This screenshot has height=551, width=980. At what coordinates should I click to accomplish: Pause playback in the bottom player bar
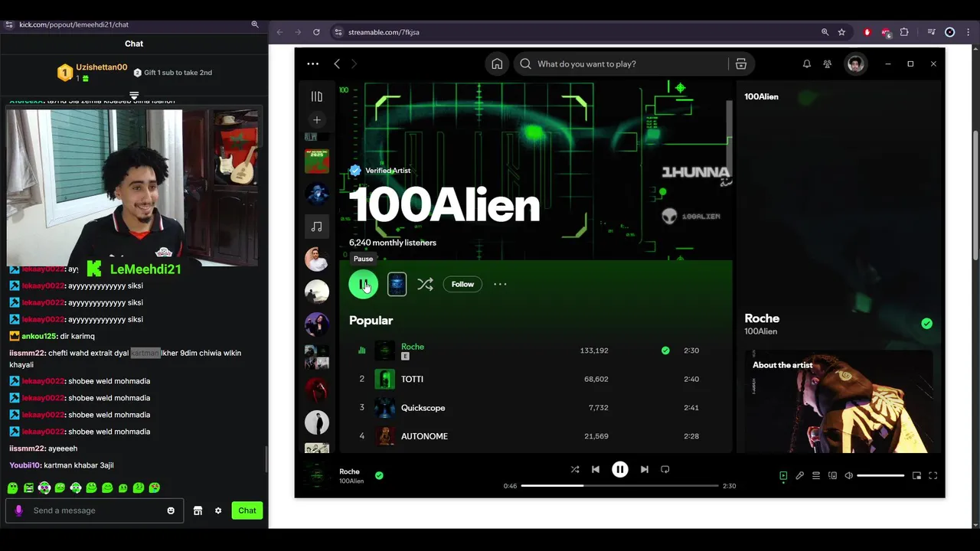620,470
